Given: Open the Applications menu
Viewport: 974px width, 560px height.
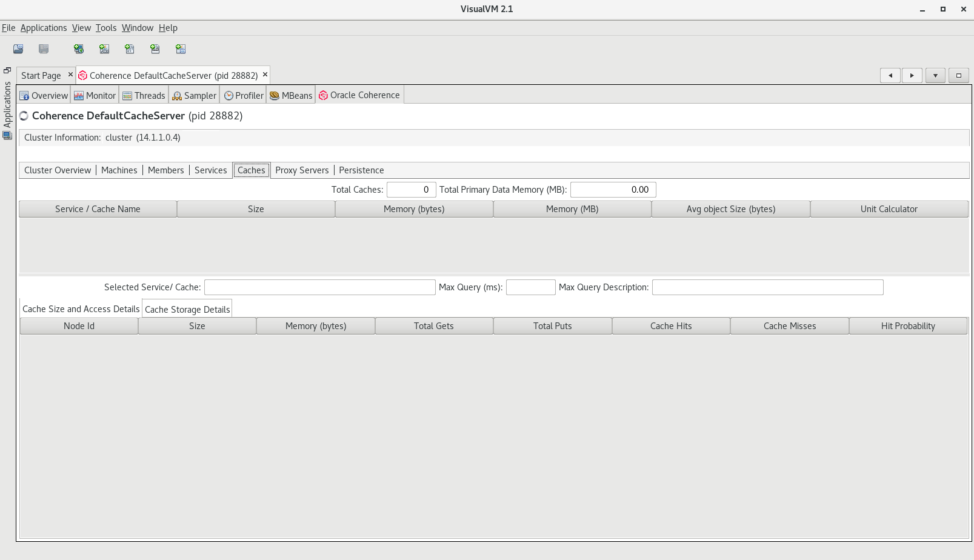Looking at the screenshot, I should point(44,28).
